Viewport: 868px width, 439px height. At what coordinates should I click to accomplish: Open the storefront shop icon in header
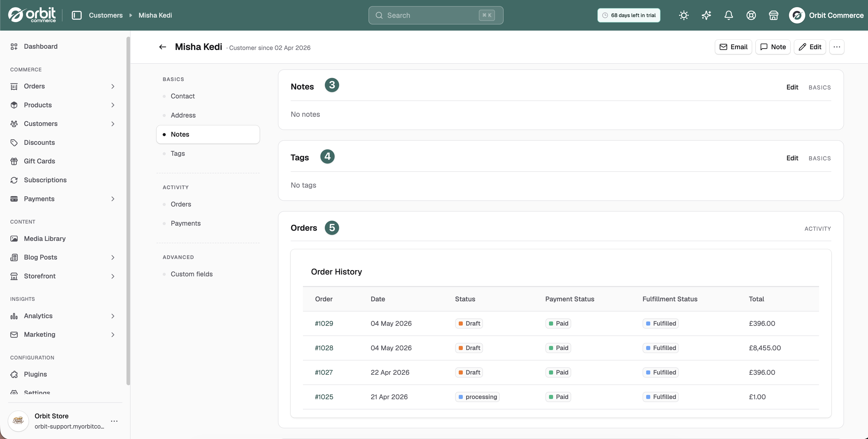pyautogui.click(x=773, y=15)
